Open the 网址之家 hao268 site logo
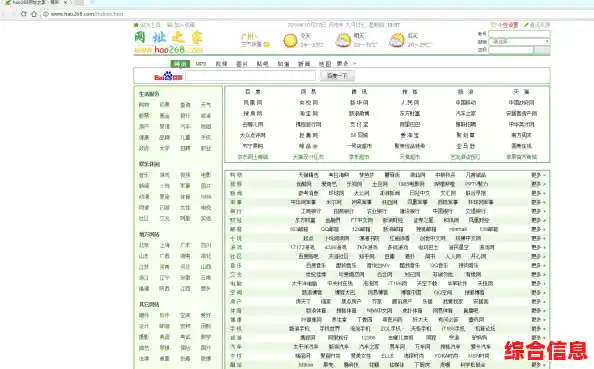This screenshot has height=369, width=594. pyautogui.click(x=169, y=42)
